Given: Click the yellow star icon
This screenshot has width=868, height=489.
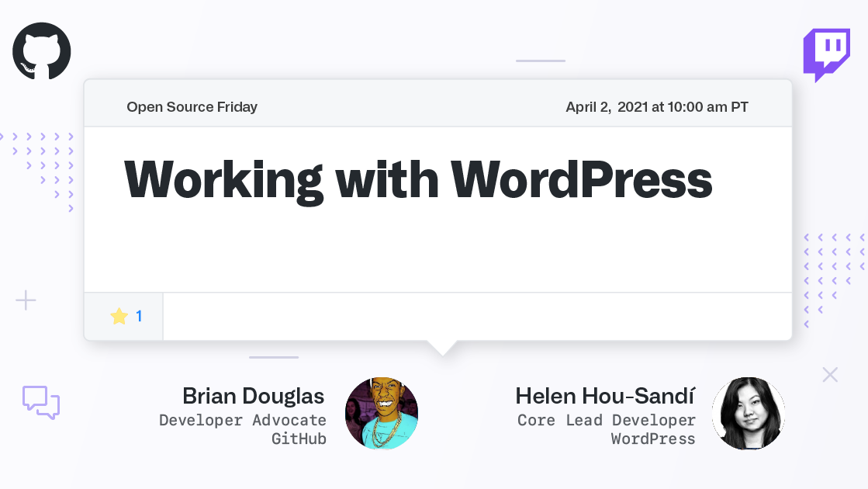Looking at the screenshot, I should [x=119, y=316].
